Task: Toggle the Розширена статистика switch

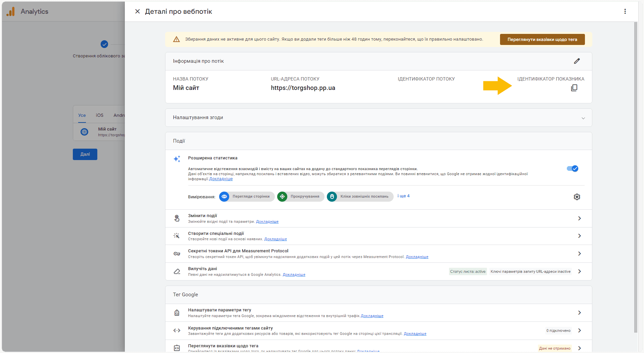Action: (573, 168)
